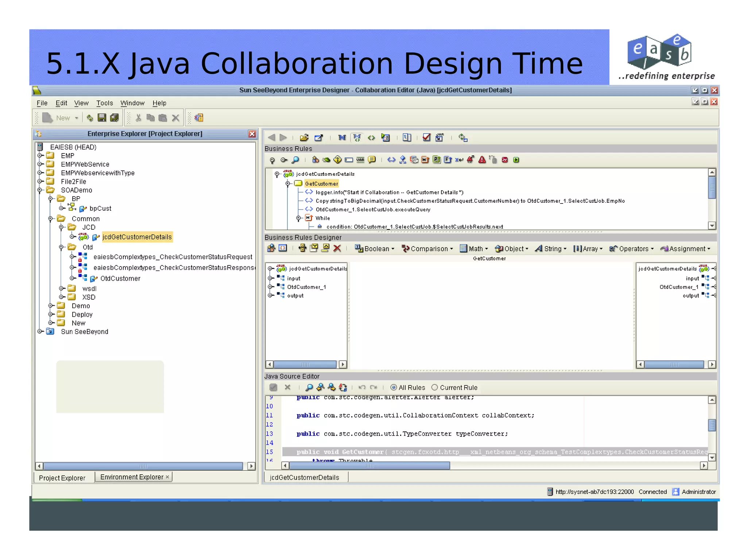Click the red warning triangle Throw icon
Image resolution: width=747 pixels, height=560 pixels.
(x=482, y=160)
